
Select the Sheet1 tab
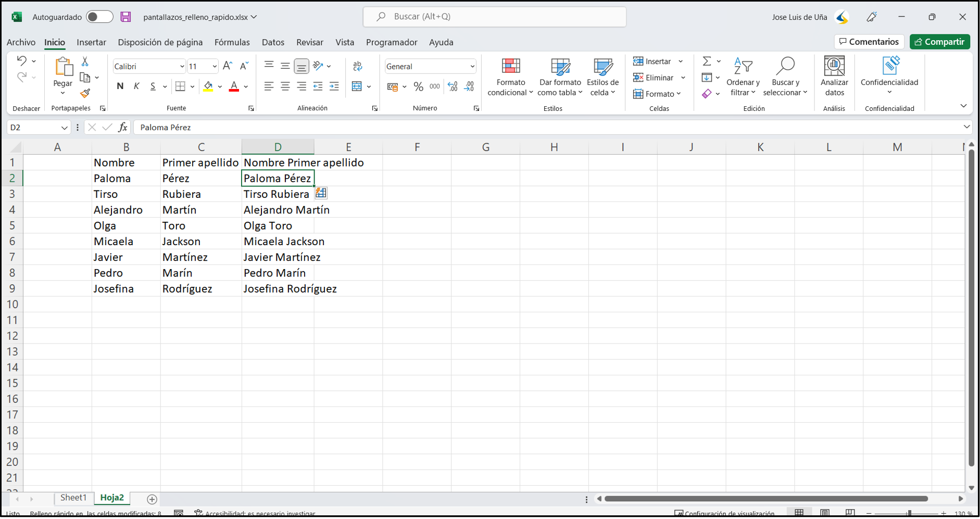[73, 498]
